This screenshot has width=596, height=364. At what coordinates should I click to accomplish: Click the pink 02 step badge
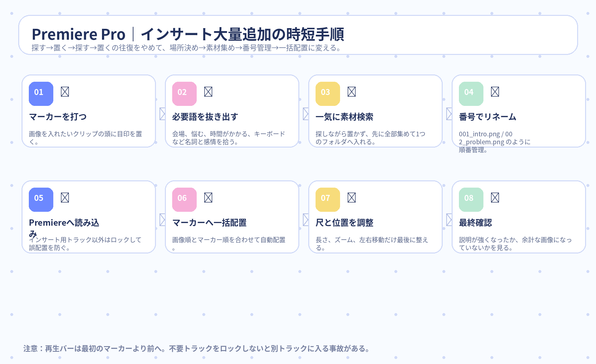(184, 94)
